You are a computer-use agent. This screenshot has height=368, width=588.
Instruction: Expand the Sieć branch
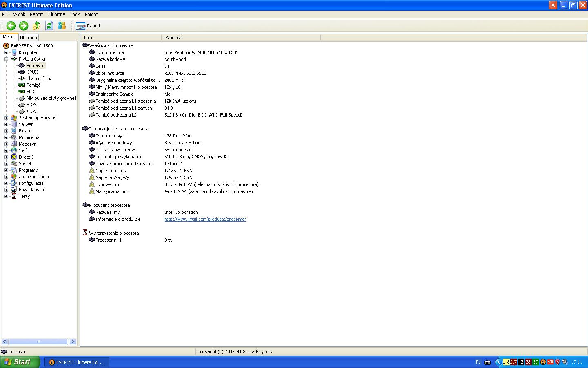point(6,150)
